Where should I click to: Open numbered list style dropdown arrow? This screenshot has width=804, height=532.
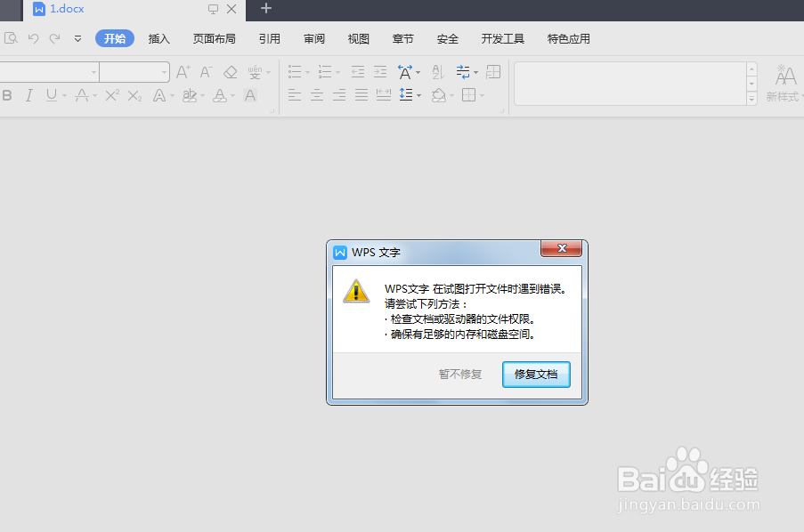(338, 72)
